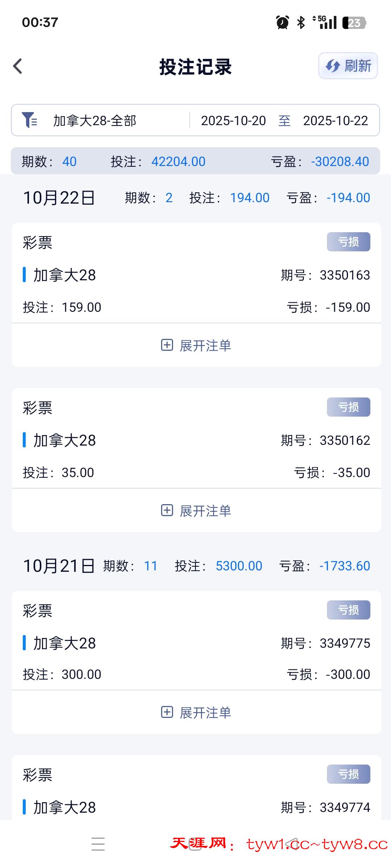Open the 加拿大28-全部 game filter dropdown
Image resolution: width=391 pixels, height=868 pixels.
(x=95, y=120)
